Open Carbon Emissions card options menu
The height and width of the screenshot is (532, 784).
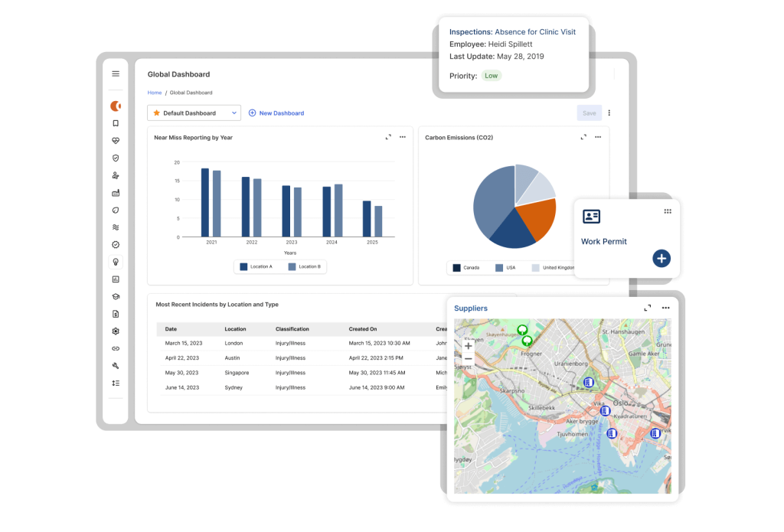tap(598, 138)
